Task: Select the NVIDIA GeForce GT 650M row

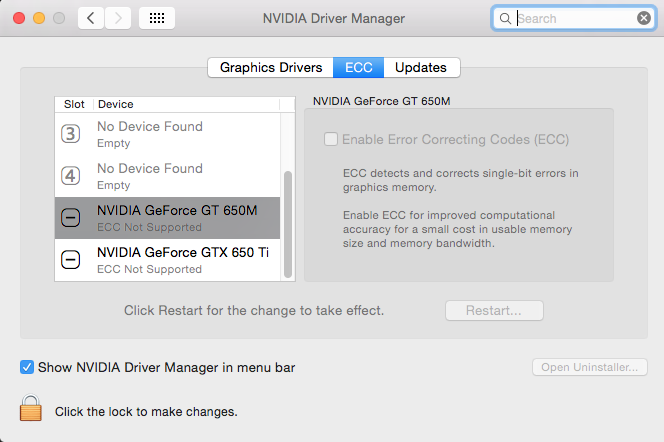Action: [167, 218]
